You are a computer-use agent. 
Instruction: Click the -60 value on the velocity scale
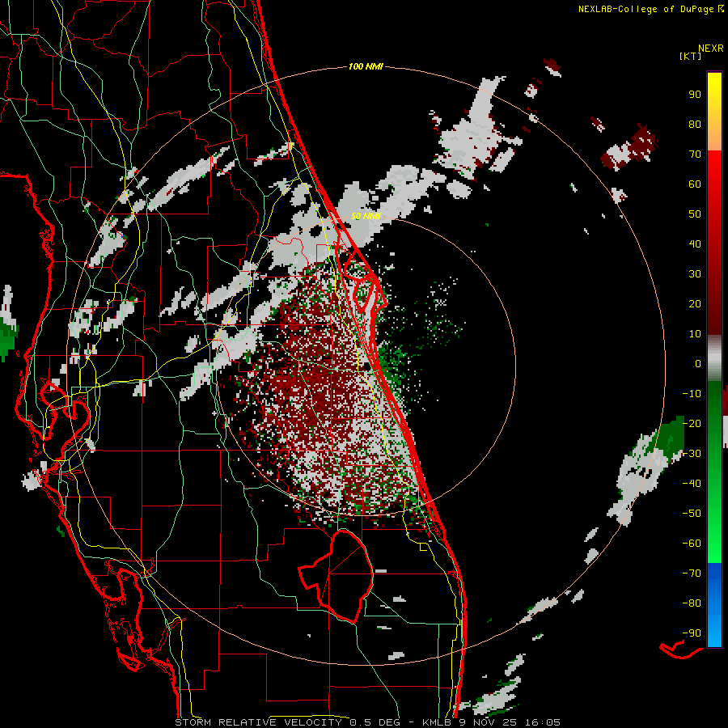[692, 544]
